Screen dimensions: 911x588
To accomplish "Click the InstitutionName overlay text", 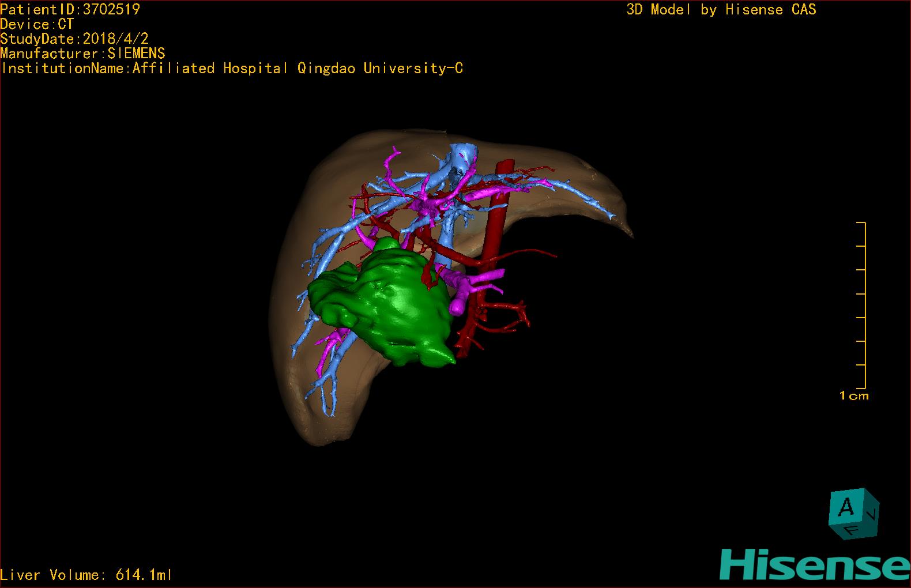I will (232, 69).
